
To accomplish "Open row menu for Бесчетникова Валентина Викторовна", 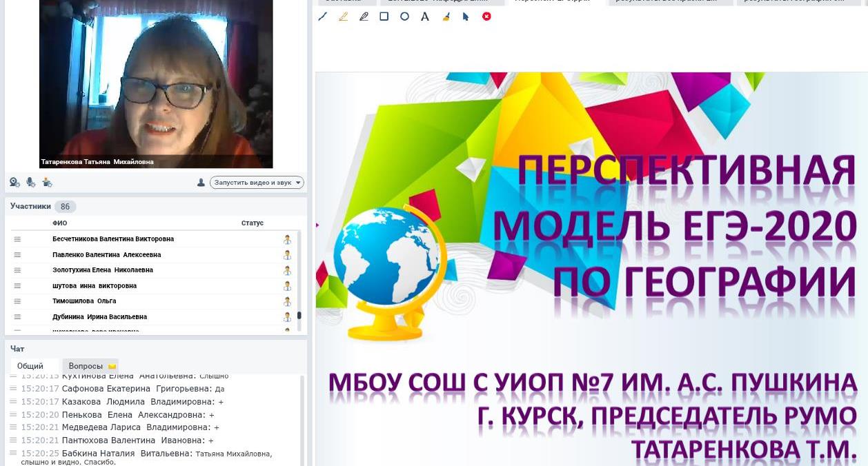I will coord(18,239).
